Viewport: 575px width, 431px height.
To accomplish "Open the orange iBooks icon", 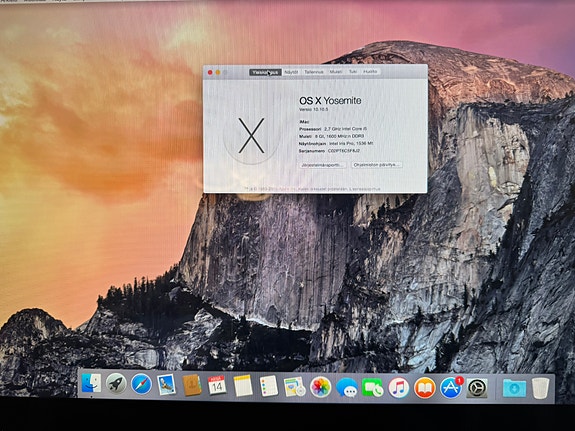I will [425, 388].
